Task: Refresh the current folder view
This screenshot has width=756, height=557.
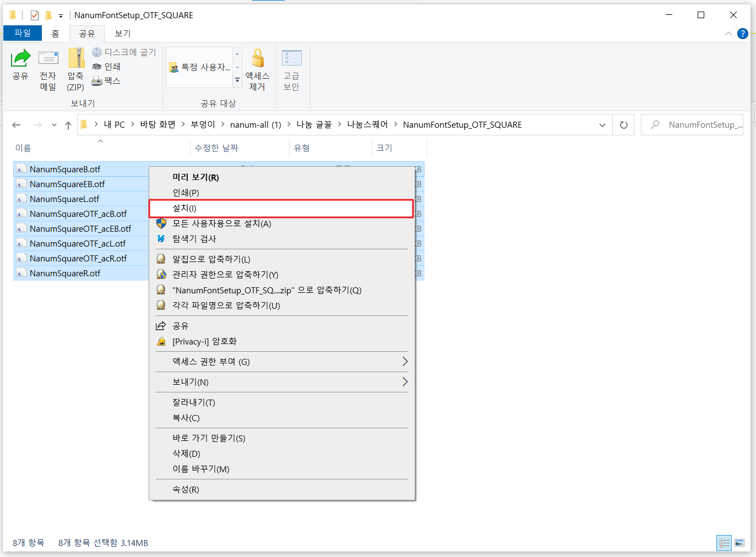Action: (623, 125)
